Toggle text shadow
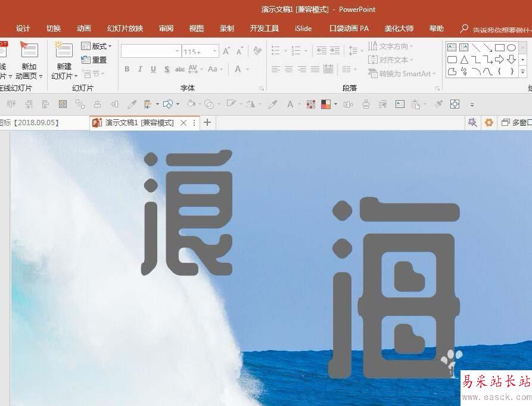This screenshot has width=532, height=406. click(x=167, y=69)
